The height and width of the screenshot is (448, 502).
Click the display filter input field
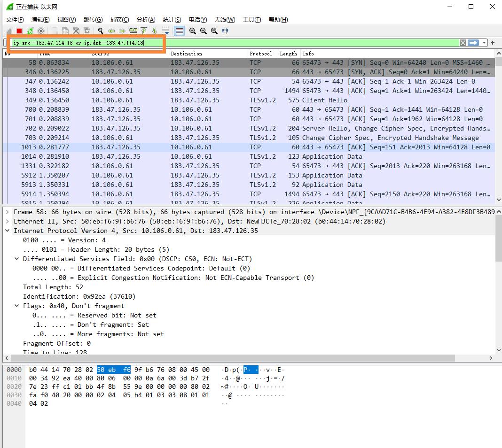235,43
